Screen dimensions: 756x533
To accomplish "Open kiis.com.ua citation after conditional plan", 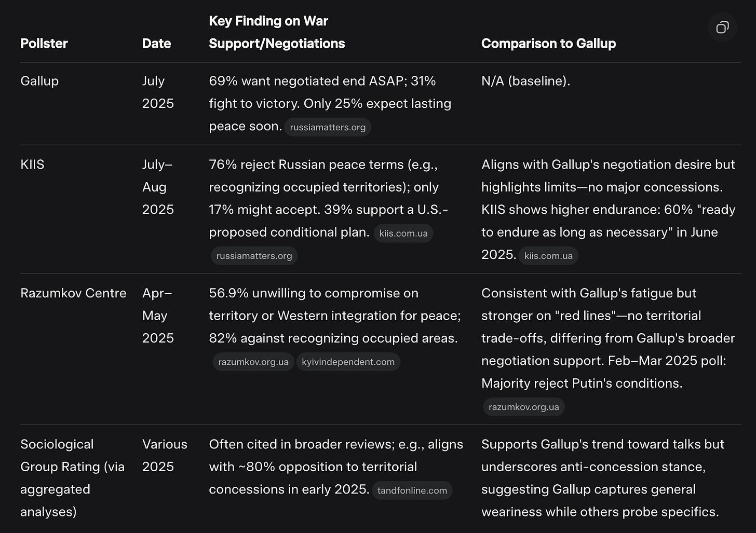I will click(x=403, y=233).
